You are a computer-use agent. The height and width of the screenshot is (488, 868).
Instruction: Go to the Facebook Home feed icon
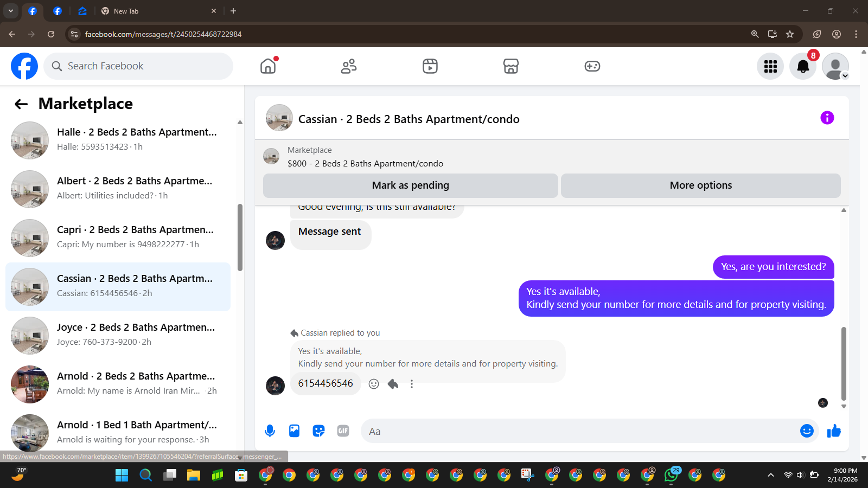click(x=268, y=66)
